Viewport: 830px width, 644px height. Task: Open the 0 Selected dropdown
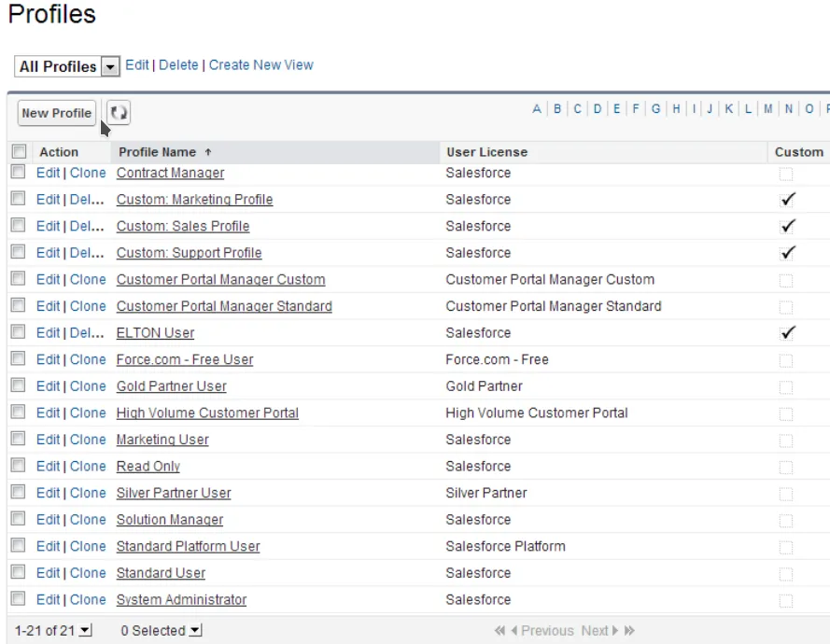pyautogui.click(x=195, y=630)
